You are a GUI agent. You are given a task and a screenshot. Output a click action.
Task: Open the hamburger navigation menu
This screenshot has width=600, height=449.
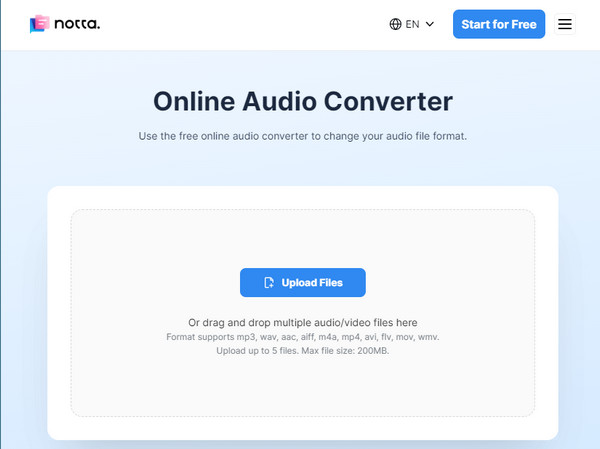(x=565, y=24)
